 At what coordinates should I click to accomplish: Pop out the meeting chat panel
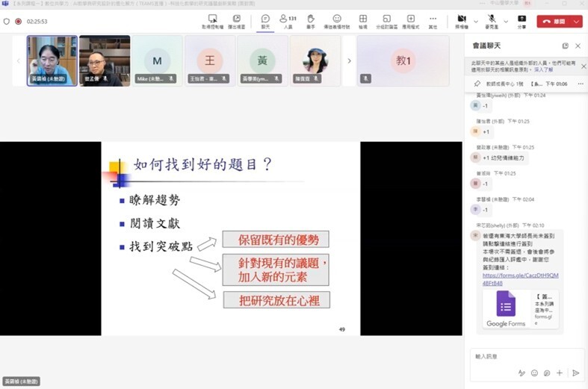coord(565,46)
